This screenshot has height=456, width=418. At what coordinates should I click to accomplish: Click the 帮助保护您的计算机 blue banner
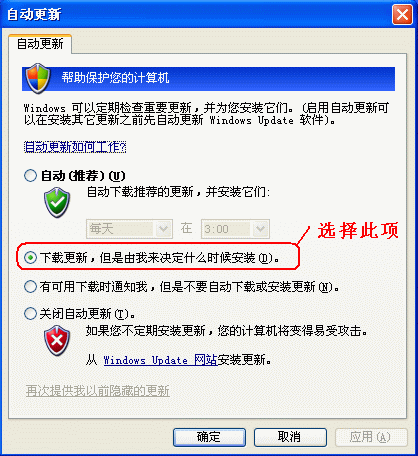[208, 79]
